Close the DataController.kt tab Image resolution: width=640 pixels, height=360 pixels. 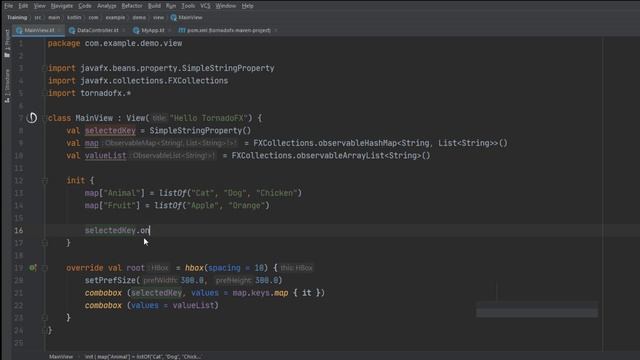point(124,30)
